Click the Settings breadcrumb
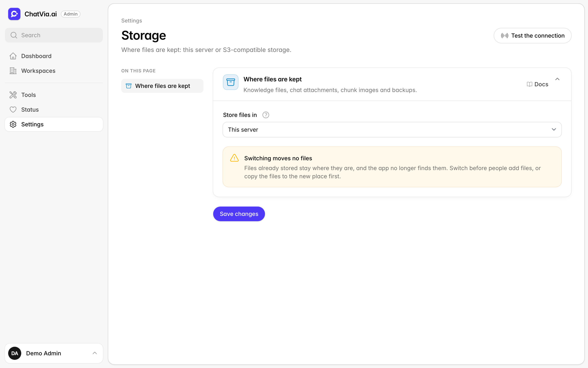The width and height of the screenshot is (588, 368). pos(131,21)
